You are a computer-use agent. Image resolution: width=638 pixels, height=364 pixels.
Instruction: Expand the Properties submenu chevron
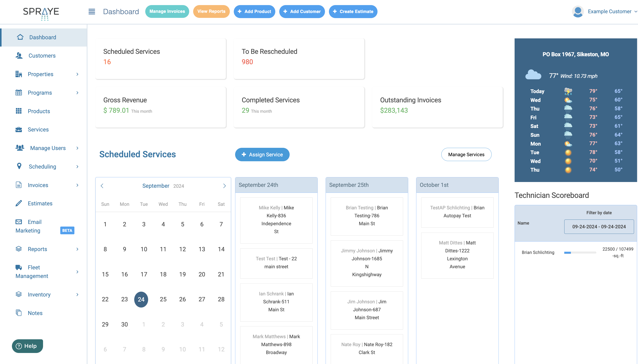[77, 74]
